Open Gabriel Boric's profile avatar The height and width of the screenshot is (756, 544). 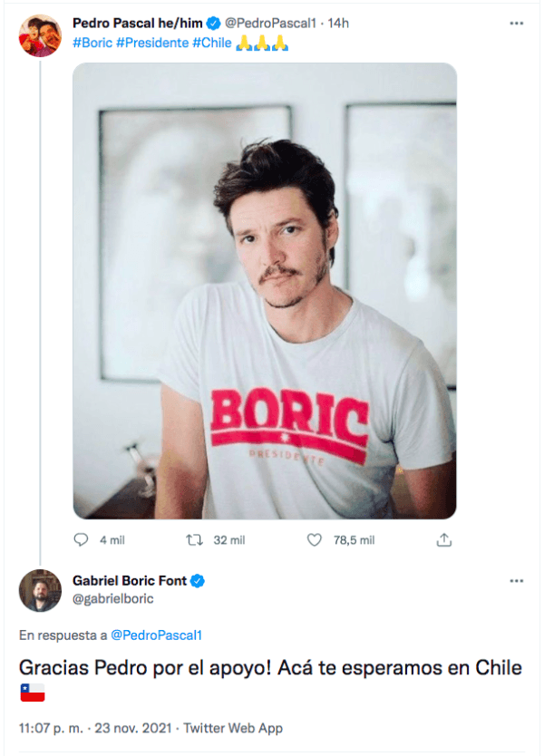coord(39,591)
